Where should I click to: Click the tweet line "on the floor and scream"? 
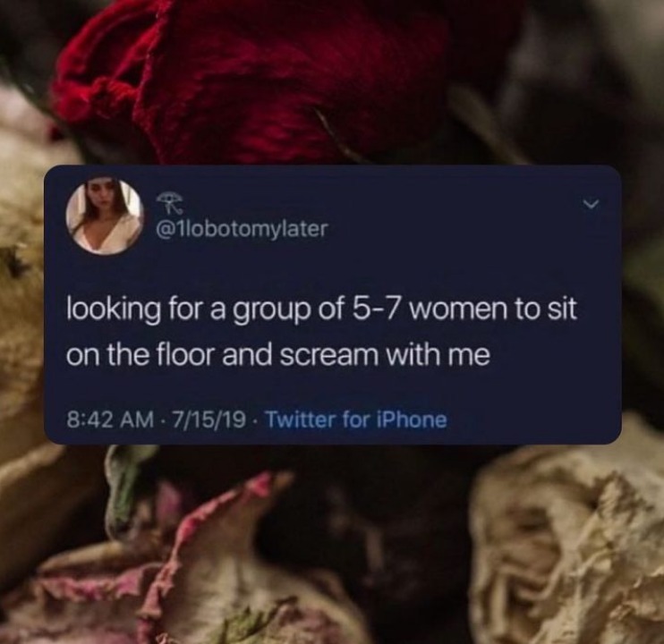pyautogui.click(x=278, y=355)
